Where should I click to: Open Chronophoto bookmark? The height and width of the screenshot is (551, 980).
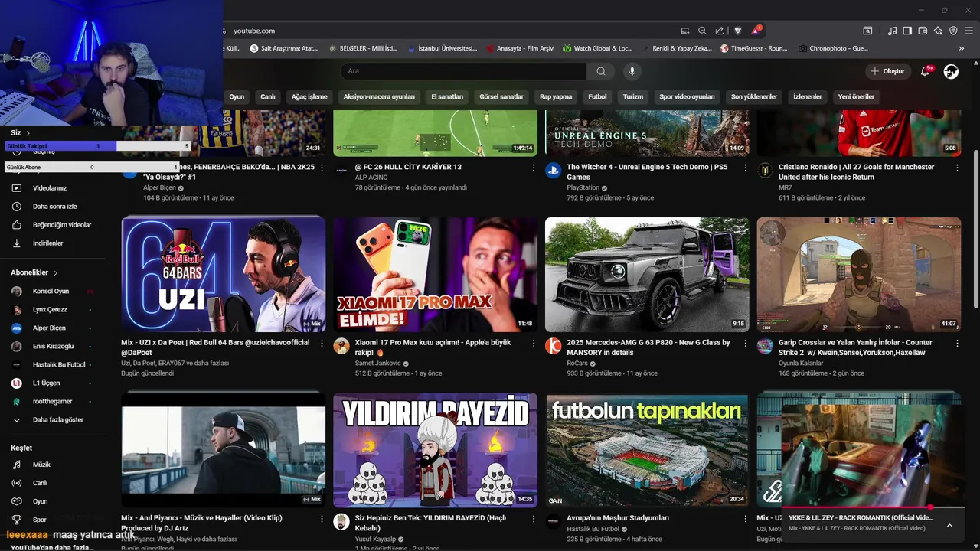833,48
